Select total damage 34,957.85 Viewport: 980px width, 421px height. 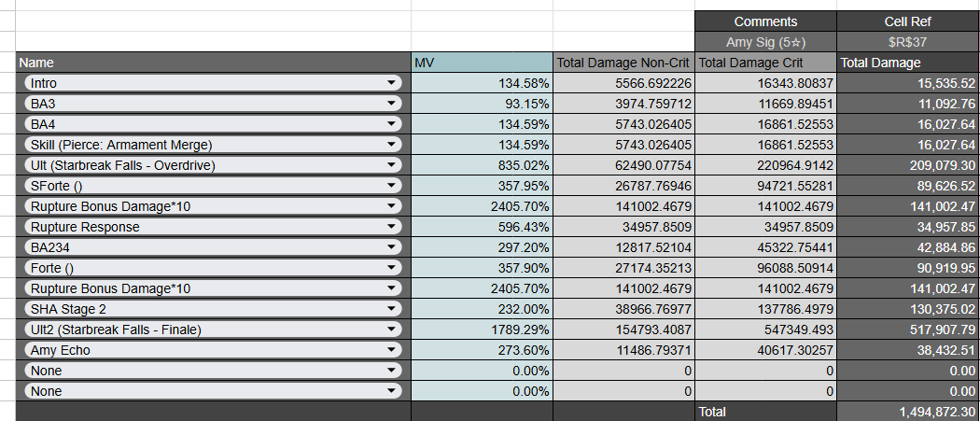click(x=908, y=227)
